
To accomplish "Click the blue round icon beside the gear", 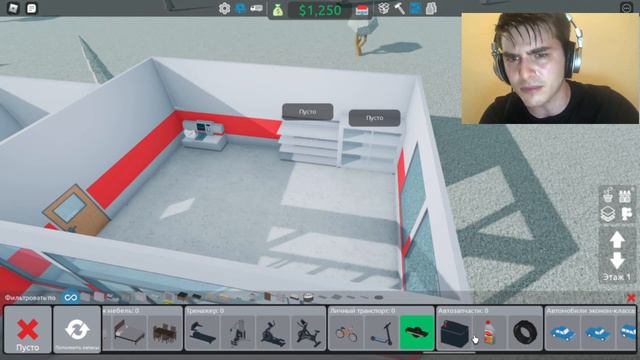I will tap(241, 8).
